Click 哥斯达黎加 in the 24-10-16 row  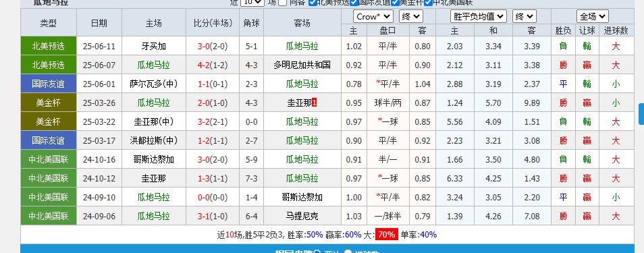(153, 159)
